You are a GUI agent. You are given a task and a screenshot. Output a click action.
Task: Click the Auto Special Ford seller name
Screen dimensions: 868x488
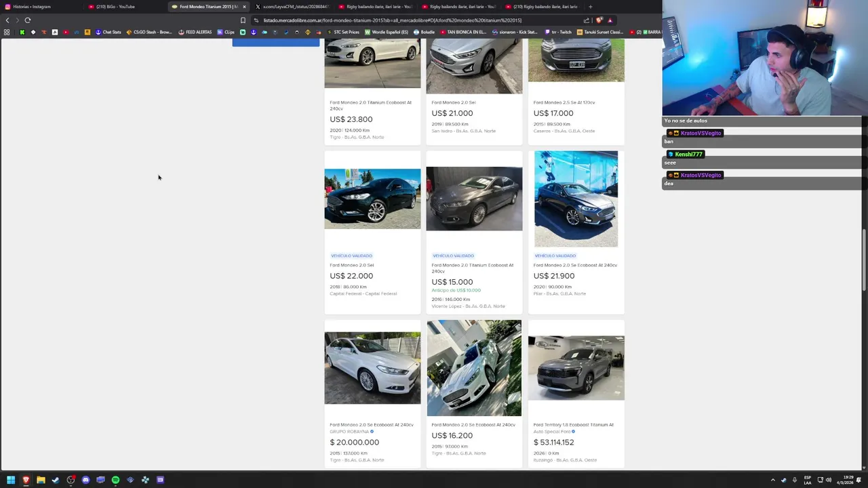coord(551,432)
